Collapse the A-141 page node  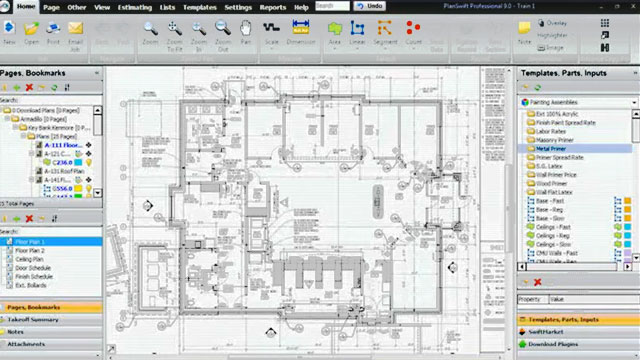[31, 180]
